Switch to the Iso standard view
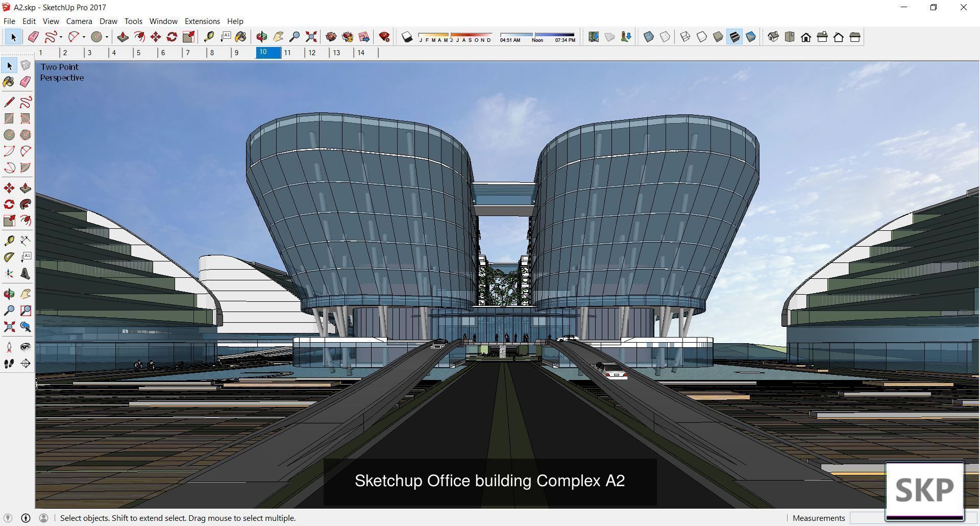The height and width of the screenshot is (526, 980). 773,37
